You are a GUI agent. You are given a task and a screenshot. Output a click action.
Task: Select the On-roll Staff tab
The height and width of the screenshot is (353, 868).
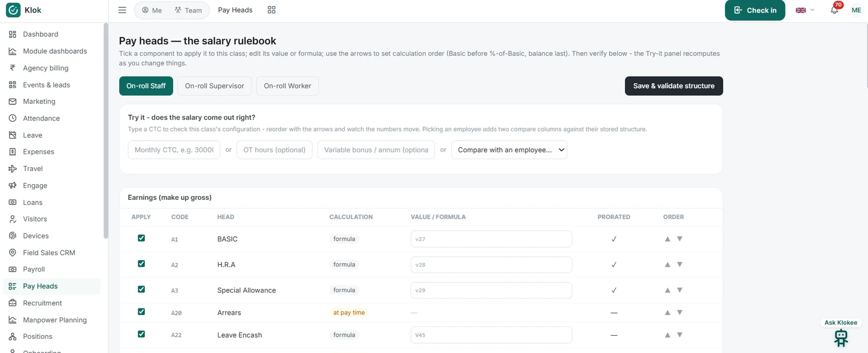(146, 86)
